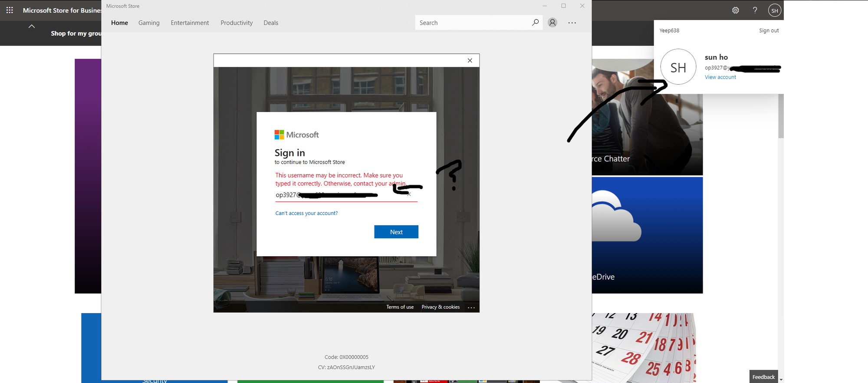Click the page vertical scrollbar thumb
Viewport: 868px width, 383px height.
click(781, 116)
